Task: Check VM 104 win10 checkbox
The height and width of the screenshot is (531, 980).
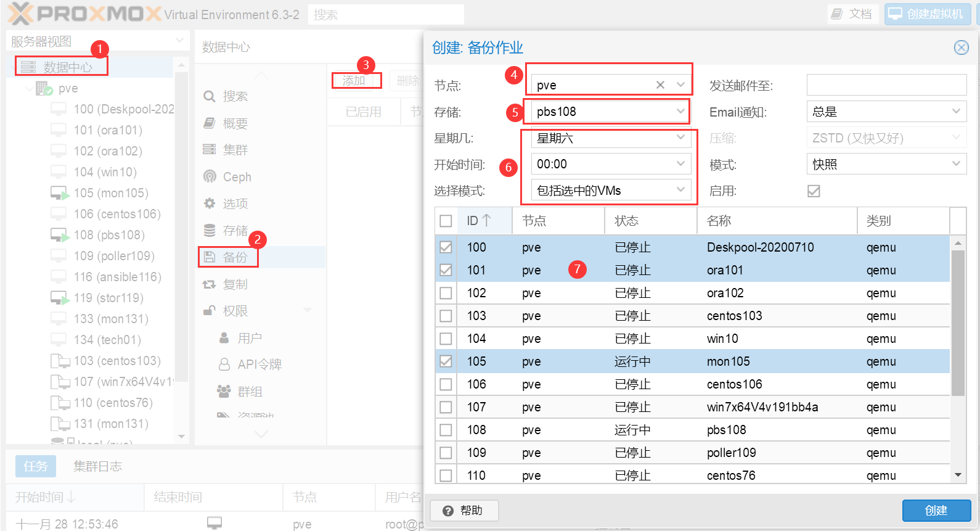Action: point(446,339)
